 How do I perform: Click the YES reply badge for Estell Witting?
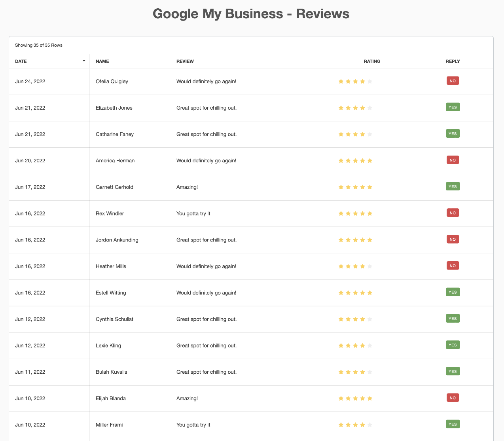(453, 292)
